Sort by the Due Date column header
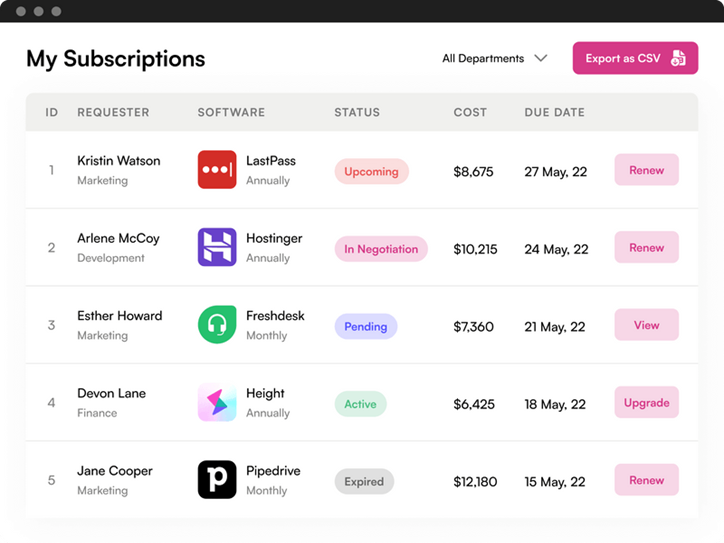Screen dimensions: 724x543 point(554,113)
